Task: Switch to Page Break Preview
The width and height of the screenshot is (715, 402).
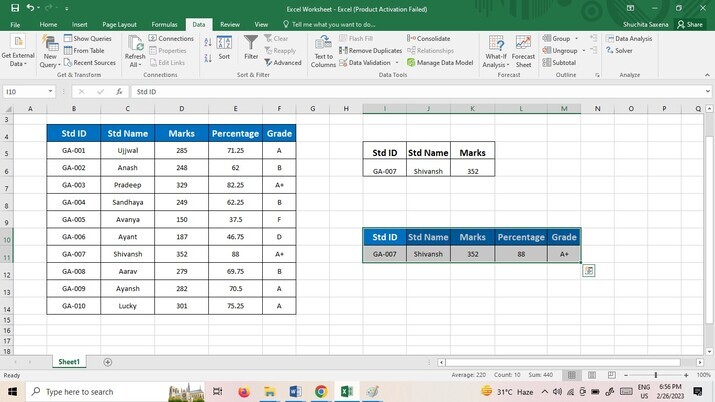Action: [611, 375]
